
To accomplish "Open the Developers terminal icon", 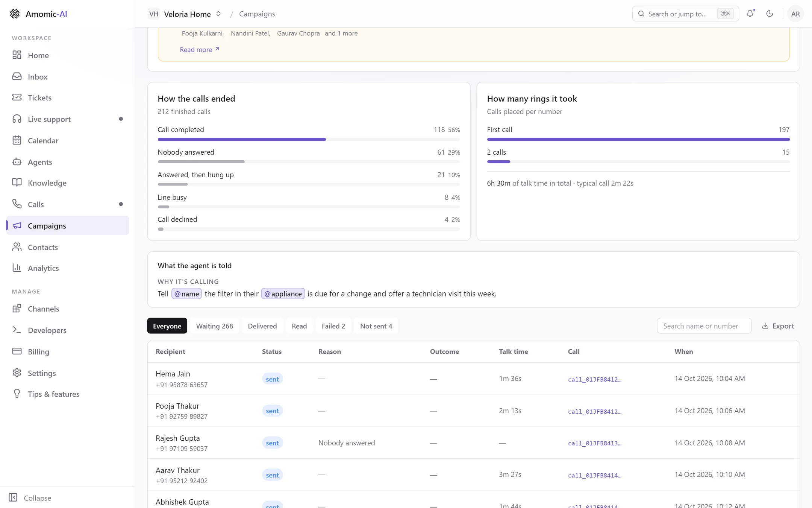I will pyautogui.click(x=17, y=330).
